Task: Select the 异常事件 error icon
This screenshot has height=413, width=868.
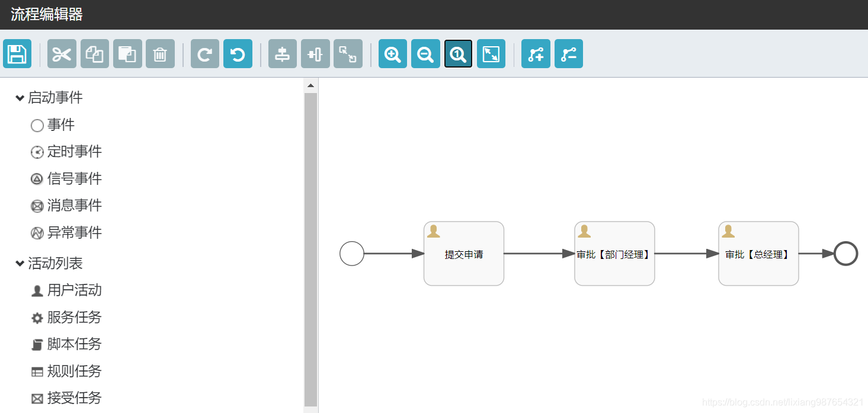Action: coord(37,233)
